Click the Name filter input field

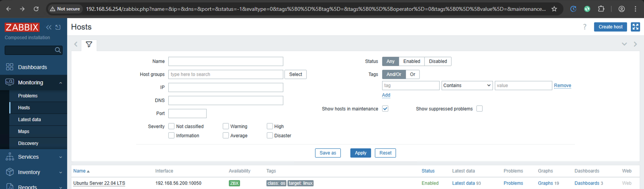pyautogui.click(x=226, y=61)
